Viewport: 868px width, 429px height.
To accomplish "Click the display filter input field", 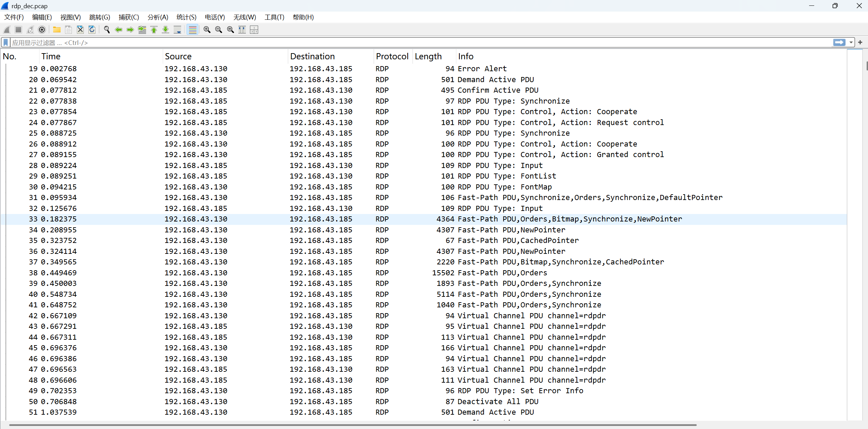I will click(x=409, y=43).
